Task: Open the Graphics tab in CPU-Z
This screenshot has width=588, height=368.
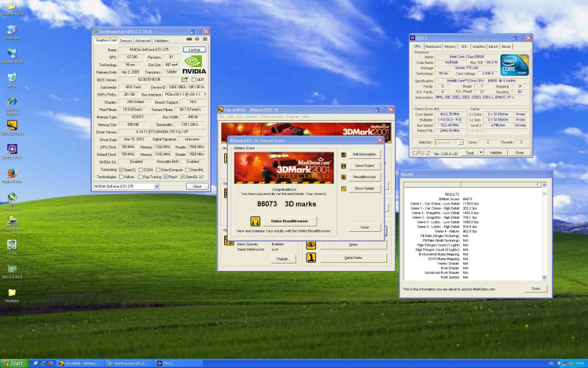Action: click(478, 46)
